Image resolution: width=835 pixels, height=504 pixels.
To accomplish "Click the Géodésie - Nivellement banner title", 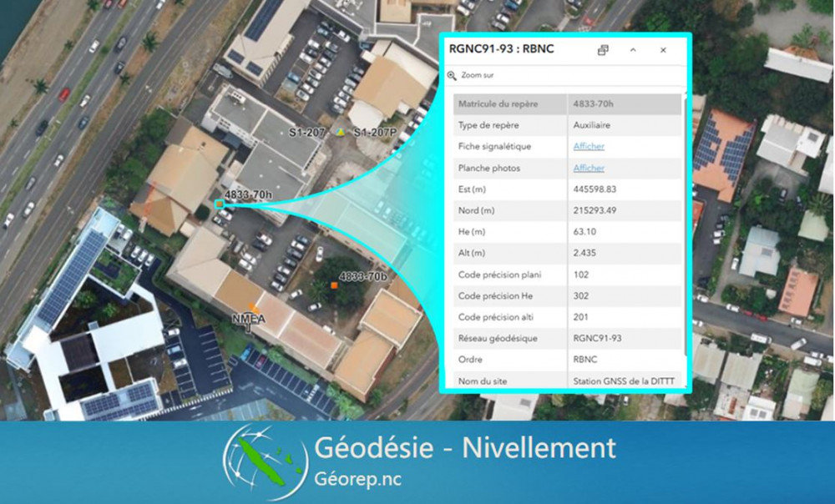I will (464, 448).
